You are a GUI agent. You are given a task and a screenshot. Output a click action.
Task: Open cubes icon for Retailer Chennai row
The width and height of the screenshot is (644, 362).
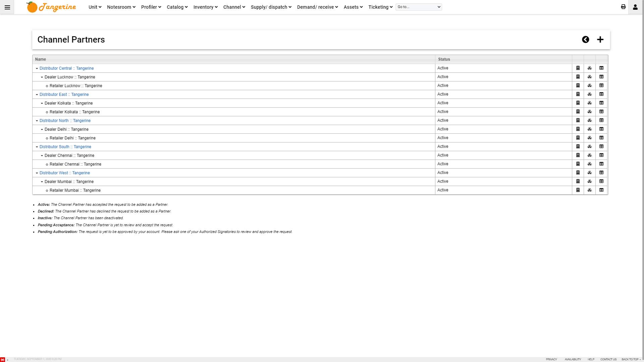point(590,164)
